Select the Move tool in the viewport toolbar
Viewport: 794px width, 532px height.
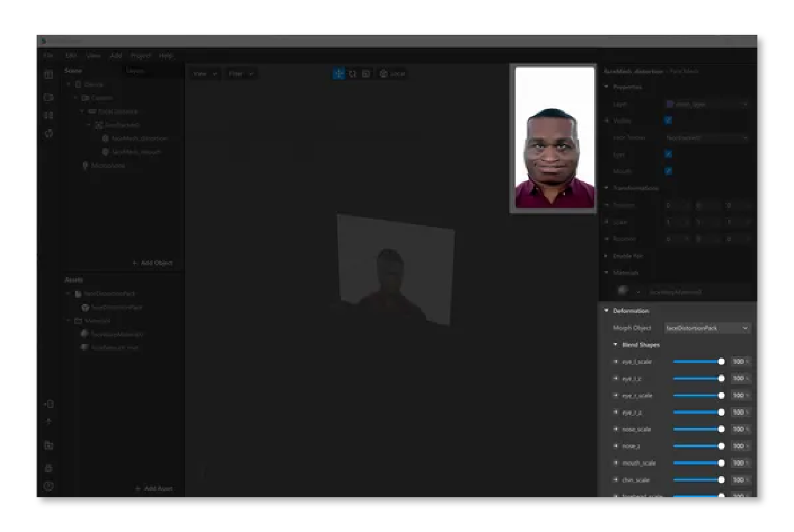coord(339,73)
